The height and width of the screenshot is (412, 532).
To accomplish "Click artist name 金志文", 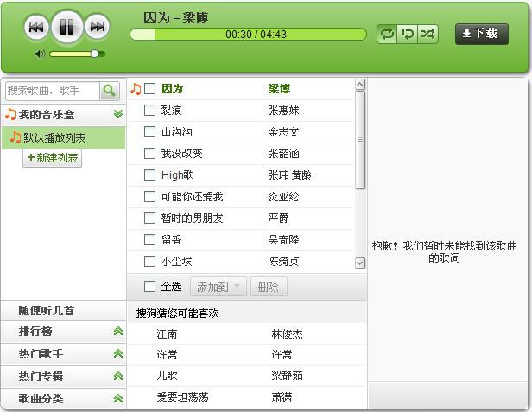I will (283, 131).
